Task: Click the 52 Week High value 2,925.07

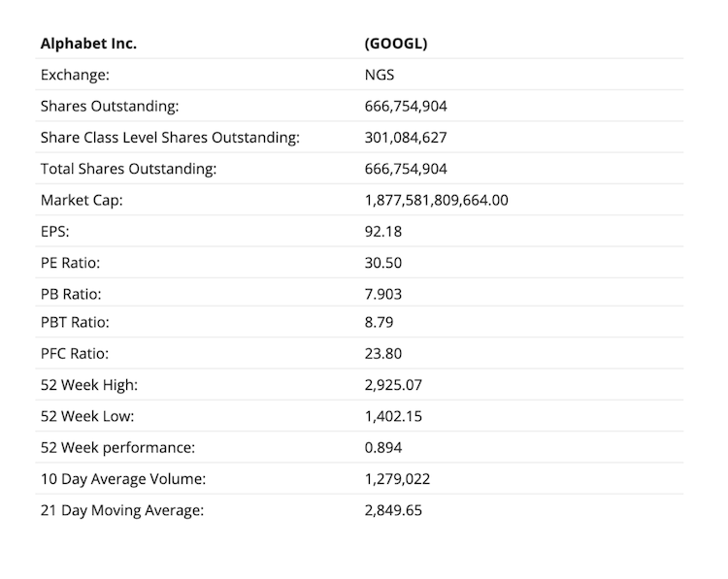Action: (x=393, y=385)
